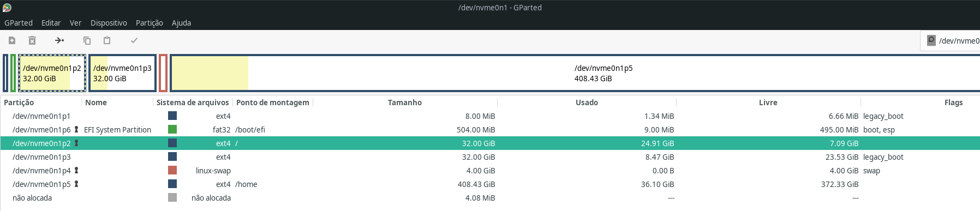This screenshot has height=211, width=980.
Task: Sort by the Tamanho column header
Action: tap(405, 103)
